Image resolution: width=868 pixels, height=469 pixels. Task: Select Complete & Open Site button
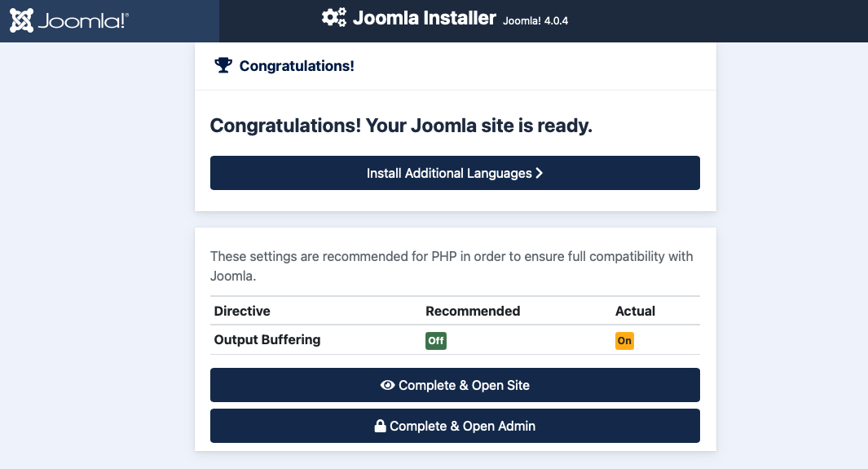pos(455,385)
